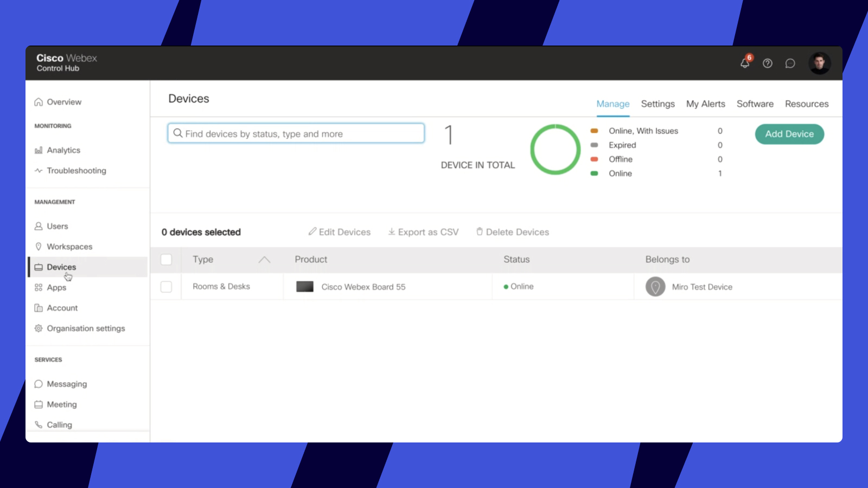Viewport: 868px width, 488px height.
Task: Open the Software tab
Action: 755,104
